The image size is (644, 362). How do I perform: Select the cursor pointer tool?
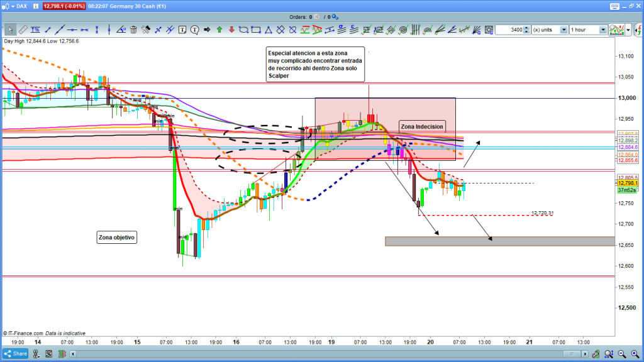[11, 30]
